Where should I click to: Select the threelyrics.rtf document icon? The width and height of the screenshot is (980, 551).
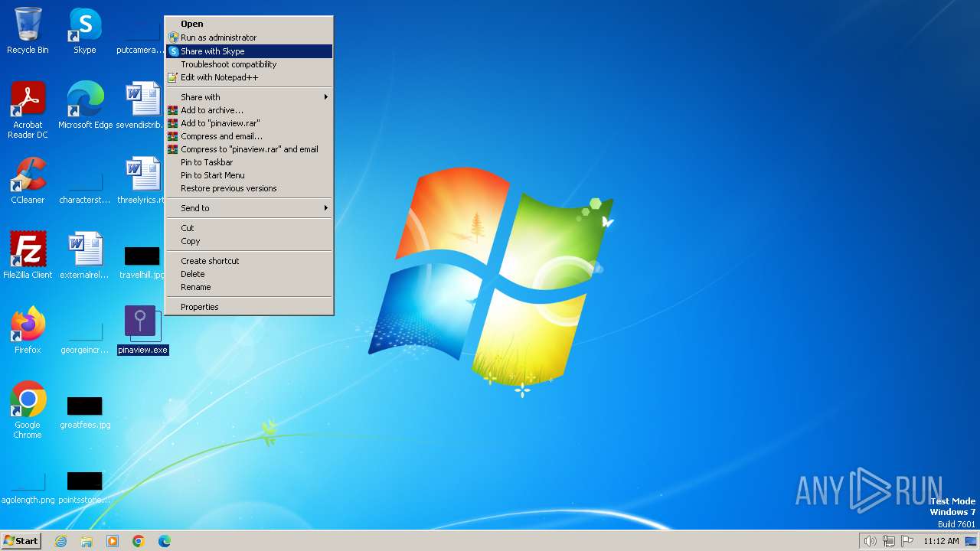142,181
